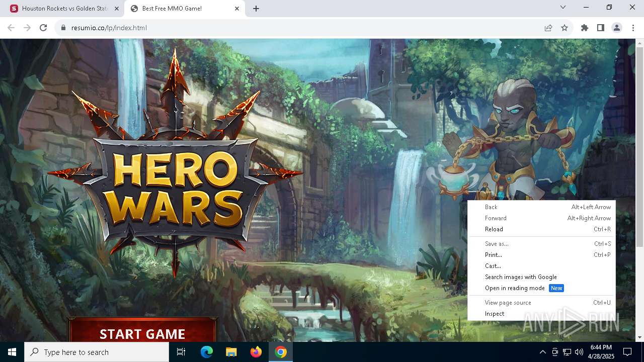Close the Houston Rockets tab
Viewport: 644px width, 362px height.
[117, 9]
